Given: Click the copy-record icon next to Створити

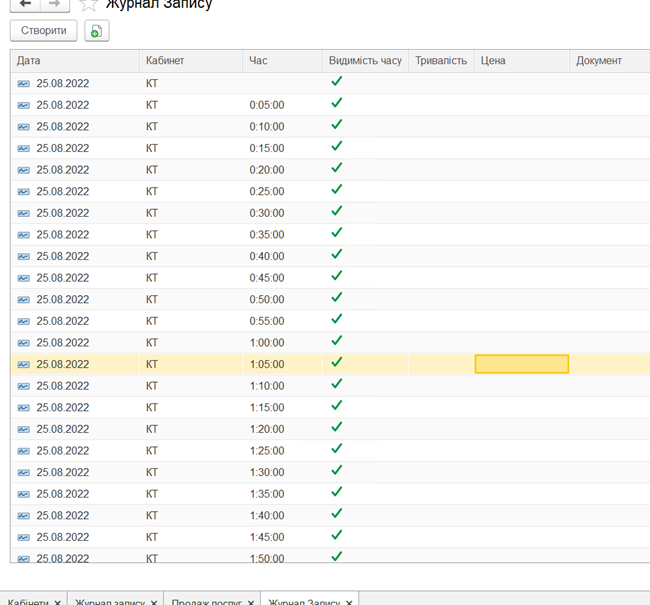Looking at the screenshot, I should coord(96,31).
